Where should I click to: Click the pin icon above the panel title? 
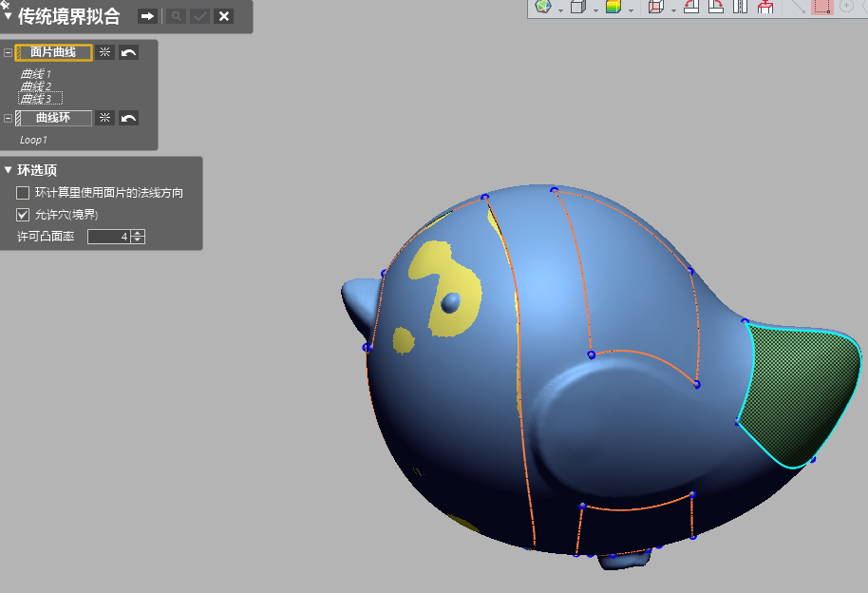pos(5,5)
